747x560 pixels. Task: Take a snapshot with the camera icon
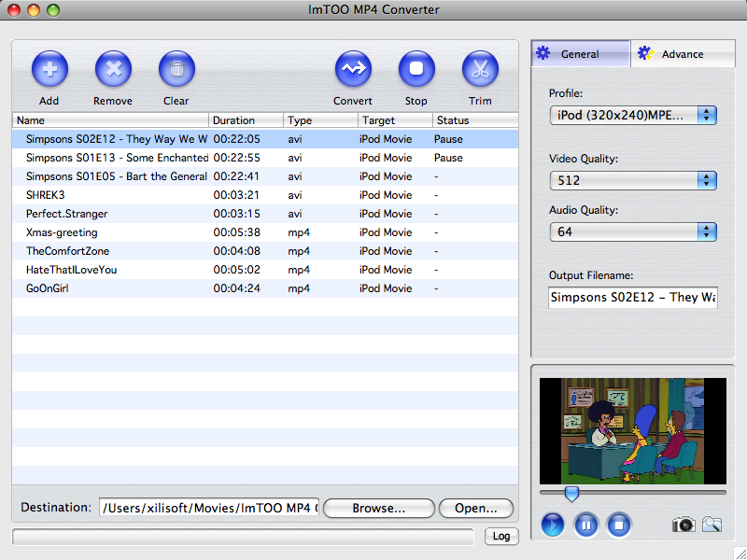tap(684, 525)
